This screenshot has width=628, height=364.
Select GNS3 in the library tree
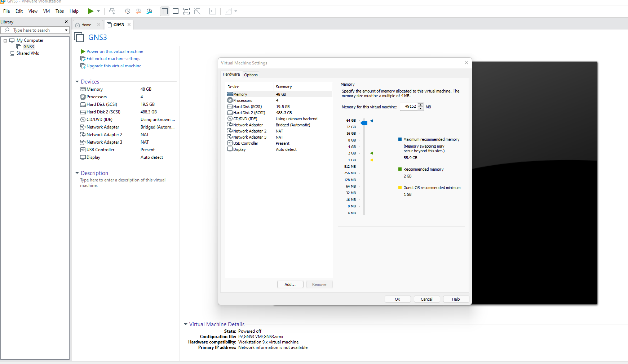[28, 47]
